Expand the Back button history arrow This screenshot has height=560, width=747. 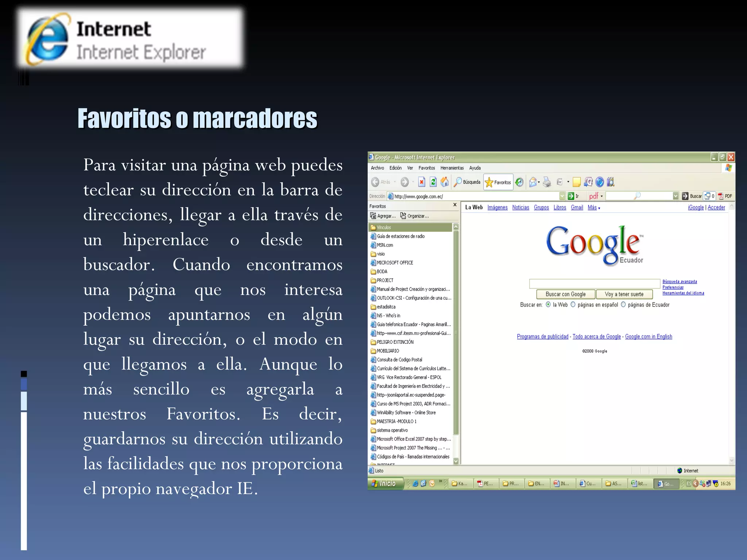[x=395, y=182]
